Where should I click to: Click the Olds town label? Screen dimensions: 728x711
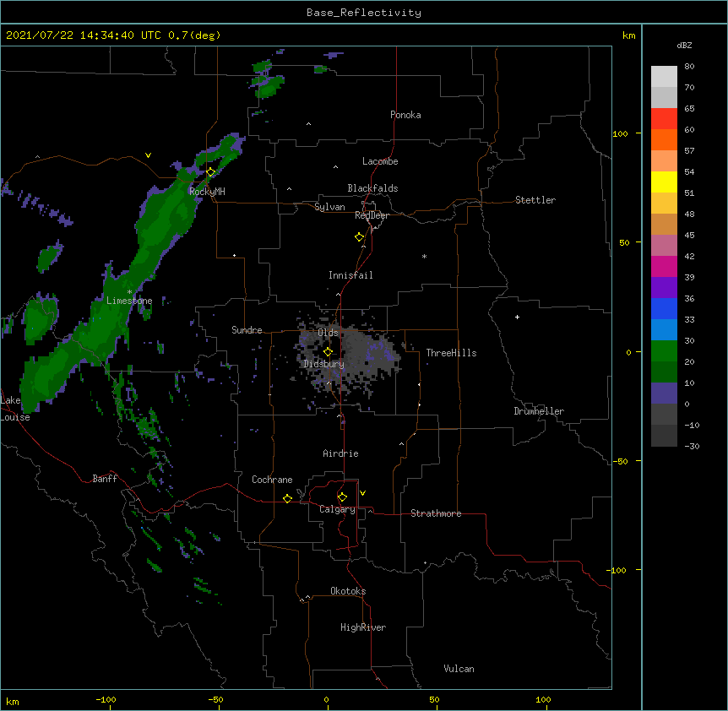(x=328, y=333)
